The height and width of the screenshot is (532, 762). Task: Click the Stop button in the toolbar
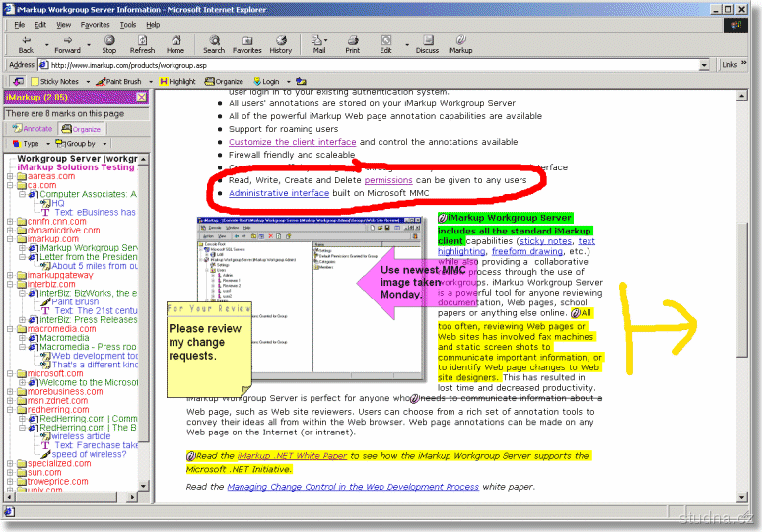[108, 43]
